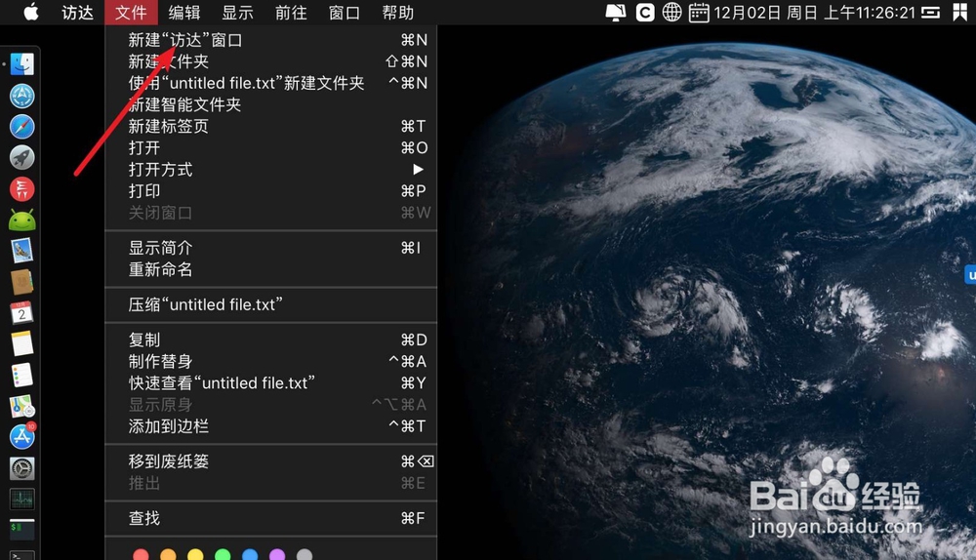Open the 窗口 menu
This screenshot has height=560, width=976.
pyautogui.click(x=345, y=13)
